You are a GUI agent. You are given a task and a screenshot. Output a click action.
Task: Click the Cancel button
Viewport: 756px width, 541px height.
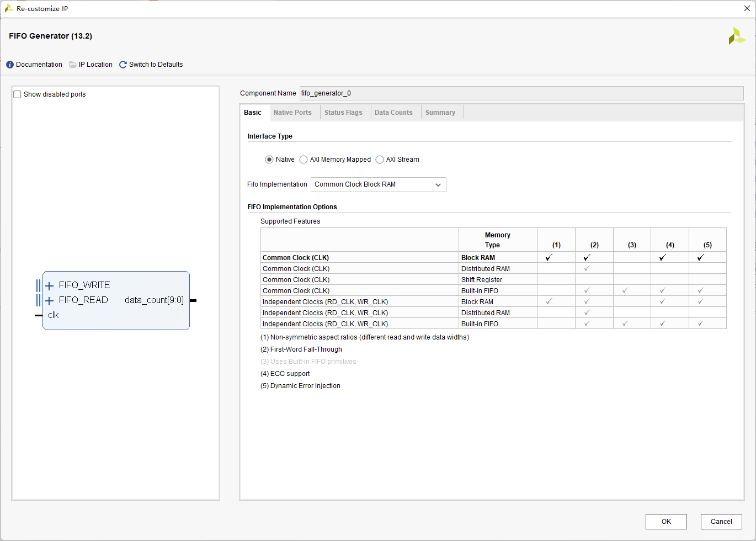(x=721, y=522)
